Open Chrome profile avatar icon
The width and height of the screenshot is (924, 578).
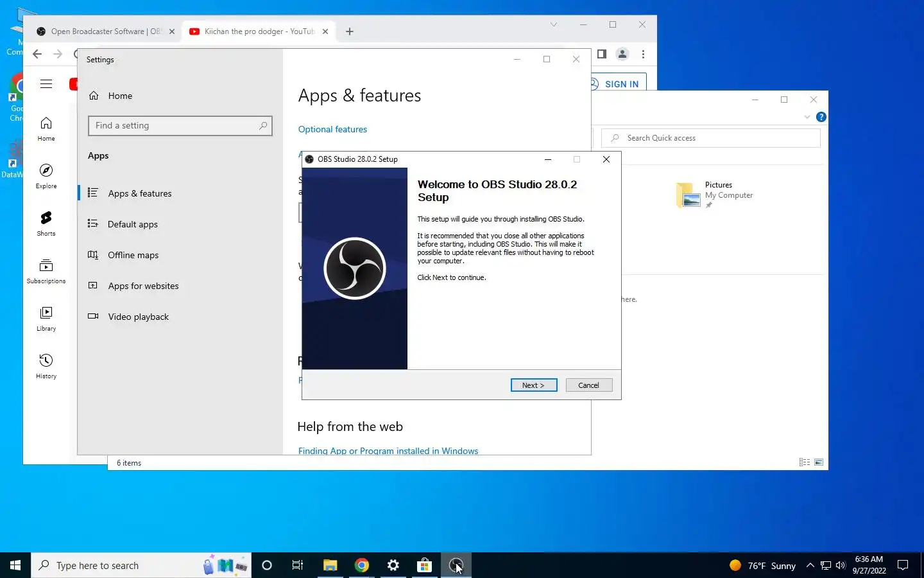click(x=622, y=54)
